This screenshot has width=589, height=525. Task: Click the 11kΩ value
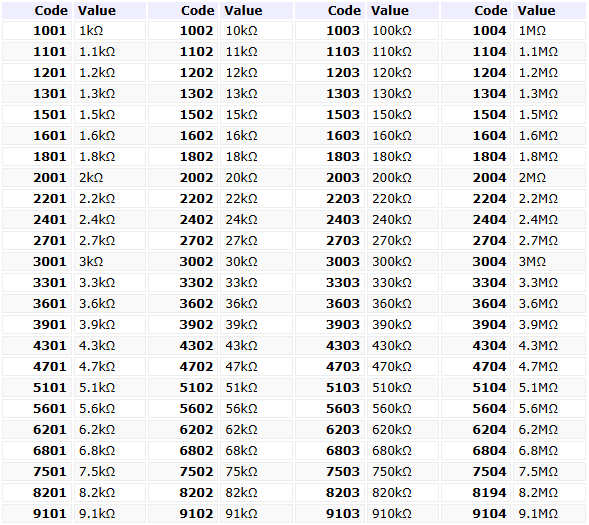pos(257,52)
